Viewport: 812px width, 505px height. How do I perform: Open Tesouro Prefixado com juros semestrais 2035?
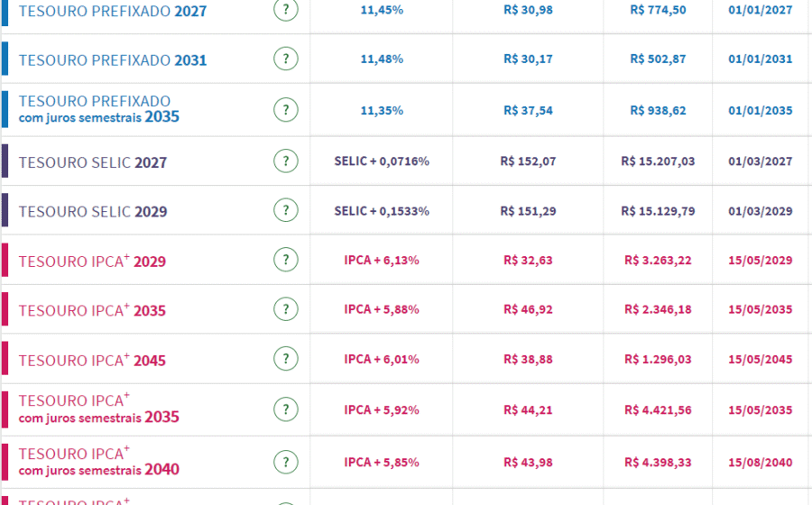pos(99,108)
